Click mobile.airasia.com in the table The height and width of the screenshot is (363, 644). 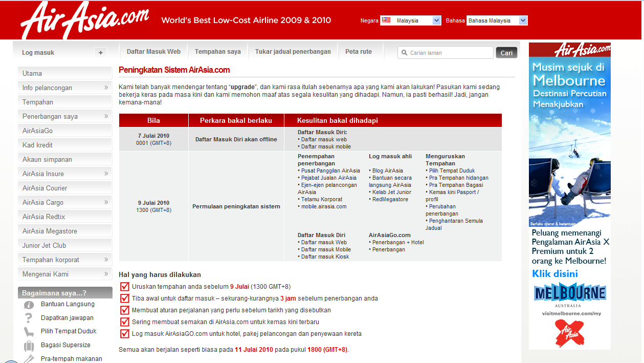(324, 206)
